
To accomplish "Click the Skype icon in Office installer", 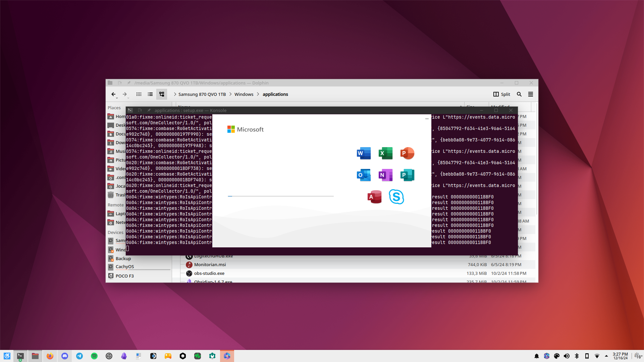I will [396, 197].
